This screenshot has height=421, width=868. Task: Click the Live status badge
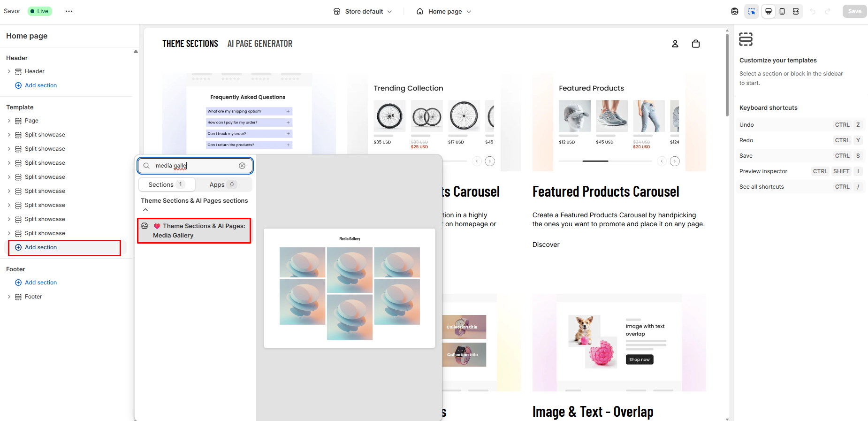(x=39, y=11)
